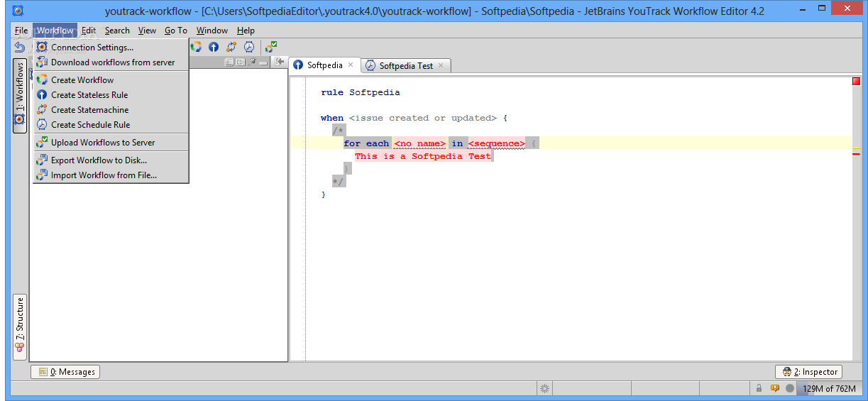Toggle the pin icon in panel header
The height and width of the screenshot is (401, 868).
pyautogui.click(x=252, y=62)
